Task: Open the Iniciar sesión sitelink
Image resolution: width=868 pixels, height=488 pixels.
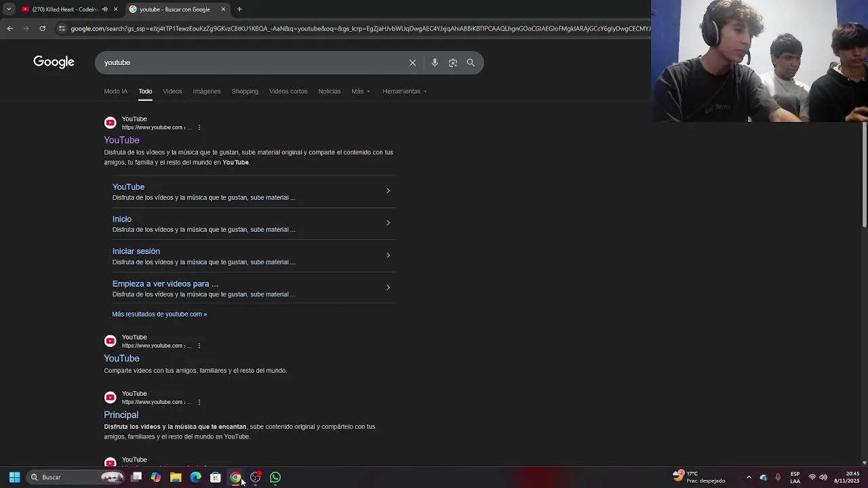Action: (x=136, y=251)
